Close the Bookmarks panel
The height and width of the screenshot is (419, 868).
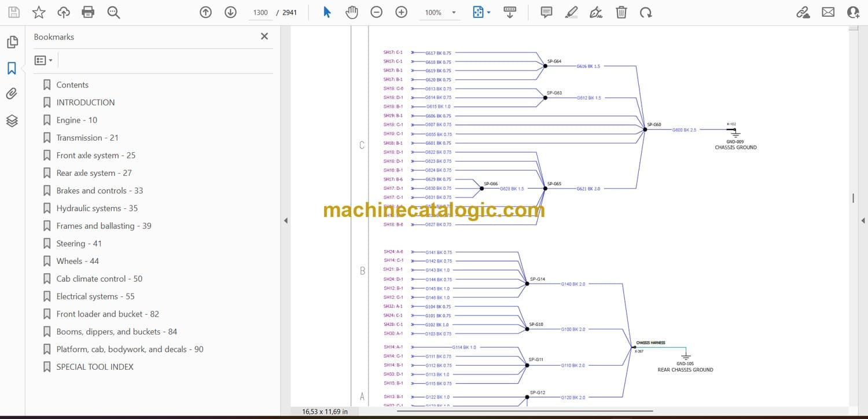tap(264, 36)
